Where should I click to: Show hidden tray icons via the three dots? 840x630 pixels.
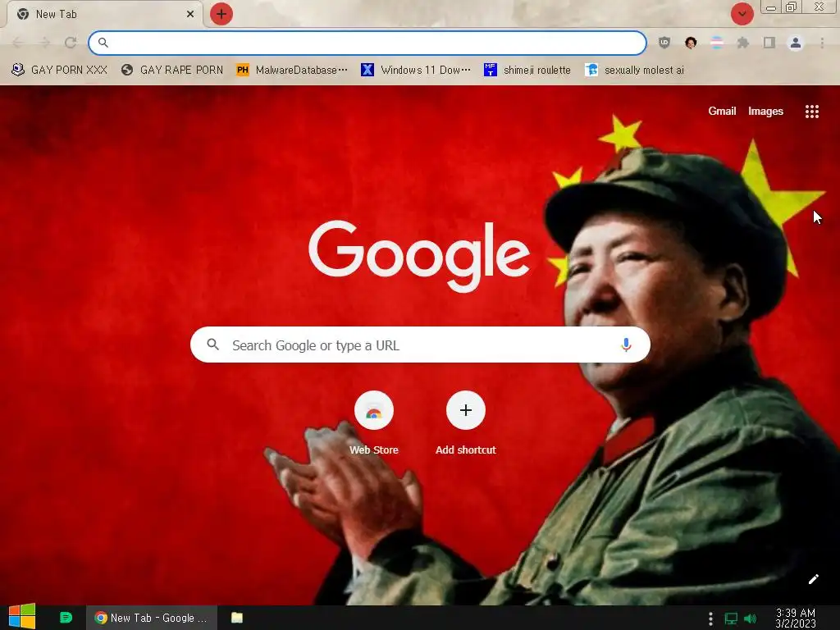(x=710, y=619)
